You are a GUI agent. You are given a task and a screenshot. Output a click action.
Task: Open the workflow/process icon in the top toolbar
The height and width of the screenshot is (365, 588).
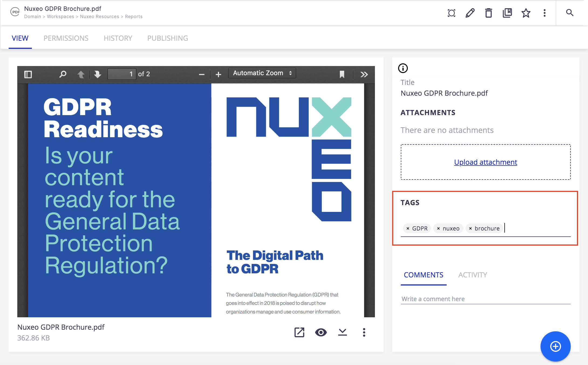[x=452, y=13]
